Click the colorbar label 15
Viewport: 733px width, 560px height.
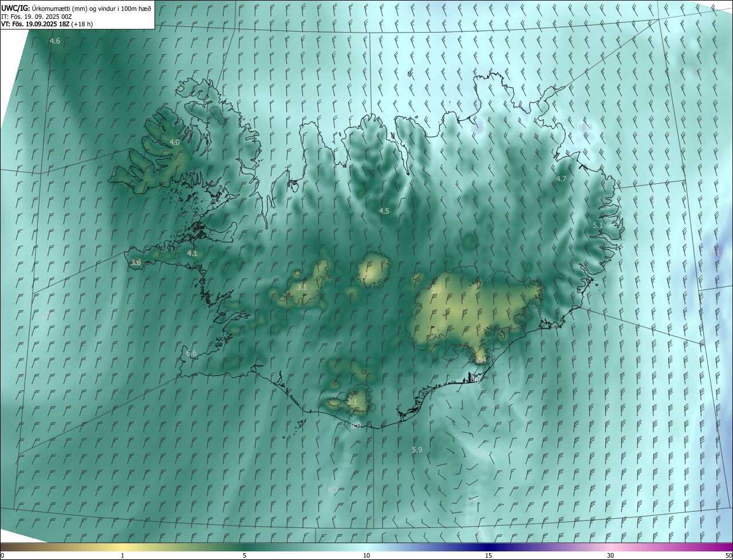click(488, 555)
